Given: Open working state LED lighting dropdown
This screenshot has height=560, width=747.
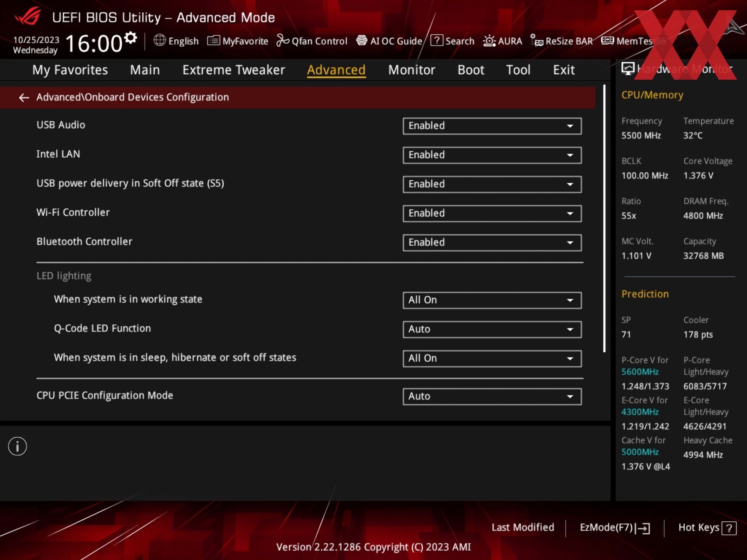Looking at the screenshot, I should 492,300.
